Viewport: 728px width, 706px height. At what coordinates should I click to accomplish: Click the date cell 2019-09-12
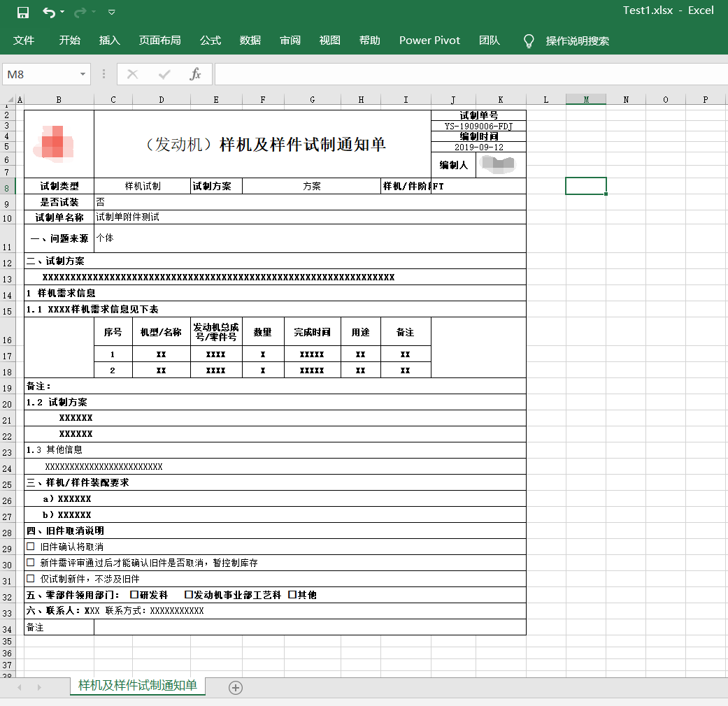tap(478, 147)
